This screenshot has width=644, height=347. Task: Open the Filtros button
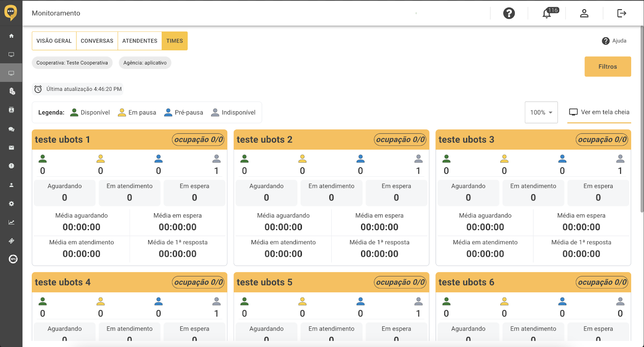coord(607,66)
